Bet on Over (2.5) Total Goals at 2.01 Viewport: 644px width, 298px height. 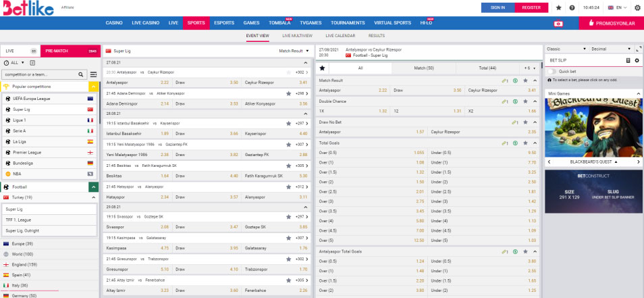(x=373, y=192)
